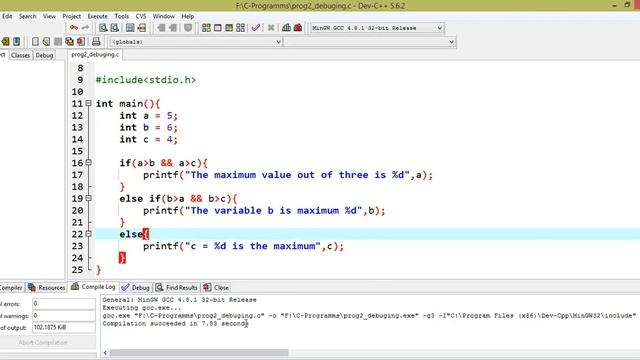Switch to the Compile Log tab
This screenshot has height=360, width=640.
(x=93, y=287)
